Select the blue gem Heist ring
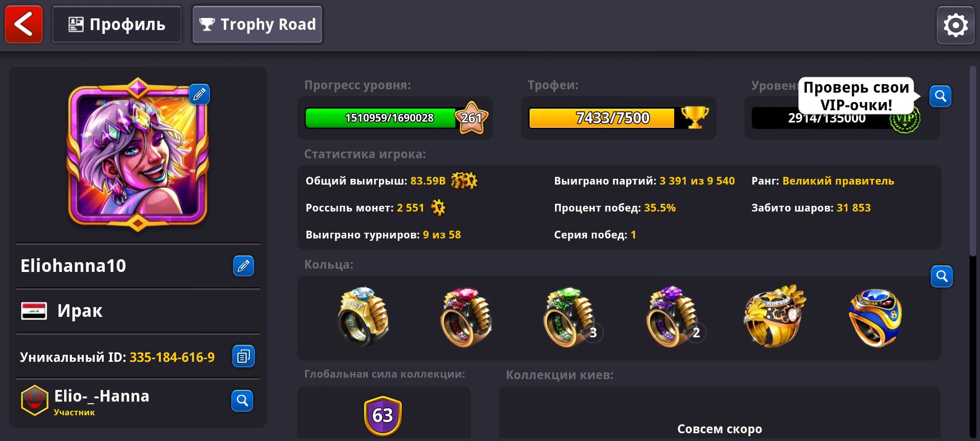 [x=363, y=317]
